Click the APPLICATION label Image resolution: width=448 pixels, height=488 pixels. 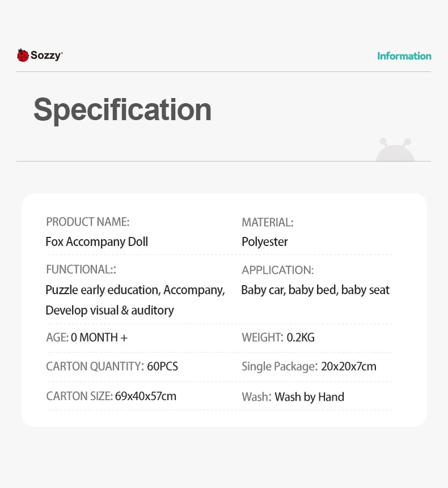click(x=277, y=270)
